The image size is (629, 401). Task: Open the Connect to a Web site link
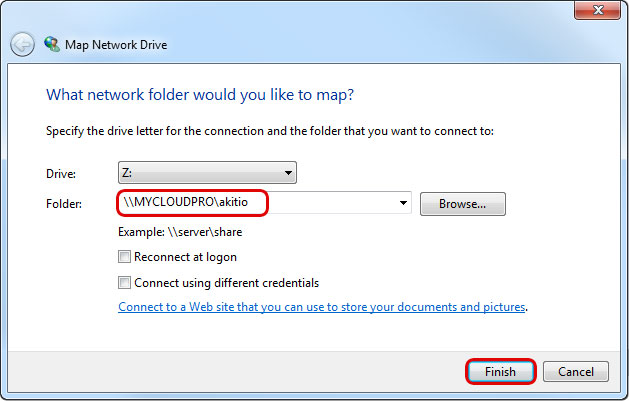[x=322, y=307]
